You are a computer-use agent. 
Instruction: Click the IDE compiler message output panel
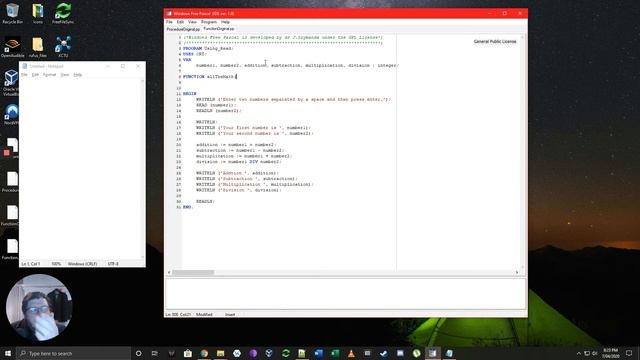click(x=345, y=294)
